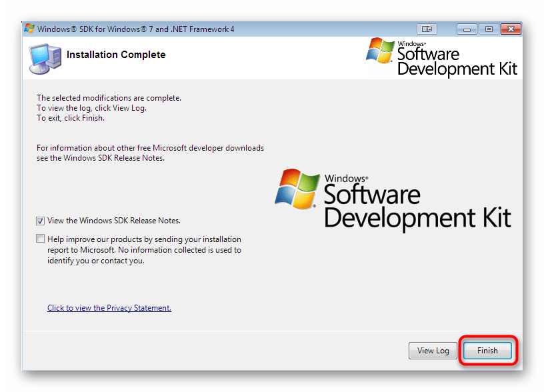
Task: Click the text 'To view the log, click View Log.'
Action: (x=91, y=108)
